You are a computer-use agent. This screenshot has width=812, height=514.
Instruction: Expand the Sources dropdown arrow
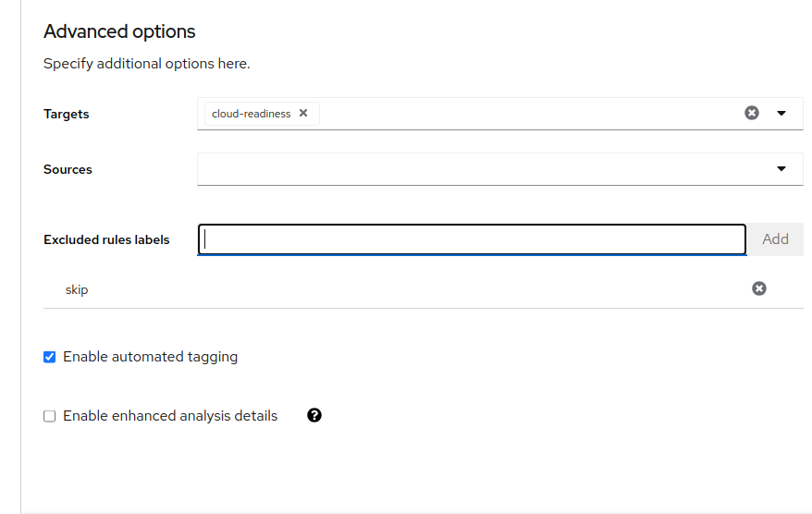tap(781, 169)
